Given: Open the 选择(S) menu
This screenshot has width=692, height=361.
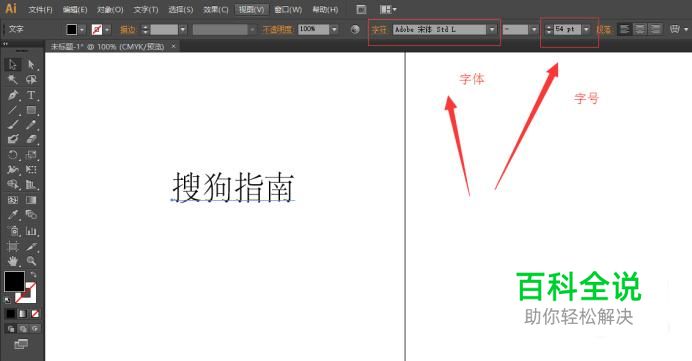Looking at the screenshot, I should 181,9.
